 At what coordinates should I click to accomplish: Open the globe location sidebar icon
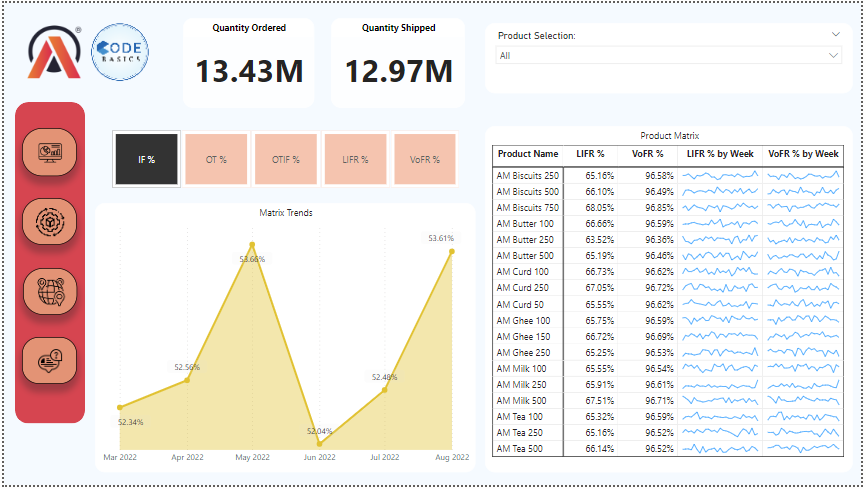point(50,292)
